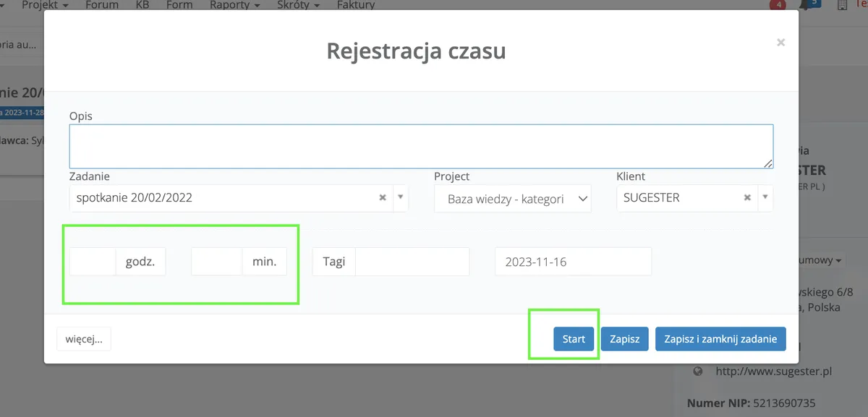Viewport: 868px width, 417px height.
Task: Click the building icon in the header
Action: 842,5
